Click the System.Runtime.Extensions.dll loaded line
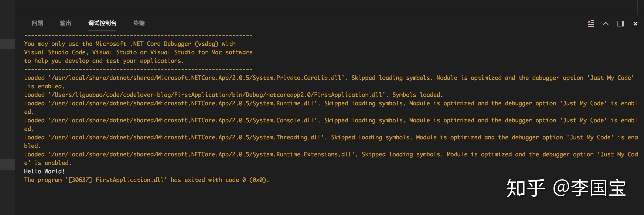Image resolution: width=644 pixels, height=215 pixels. pyautogui.click(x=331, y=158)
